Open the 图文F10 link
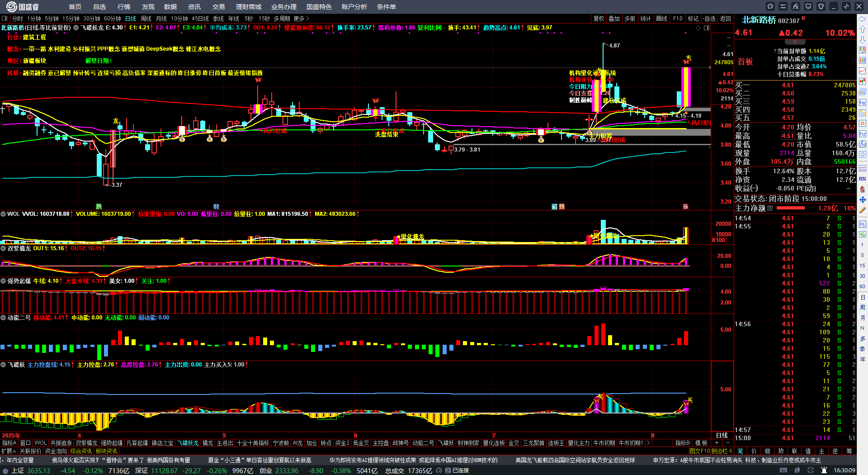This screenshot has width=868, height=475. click(699, 451)
